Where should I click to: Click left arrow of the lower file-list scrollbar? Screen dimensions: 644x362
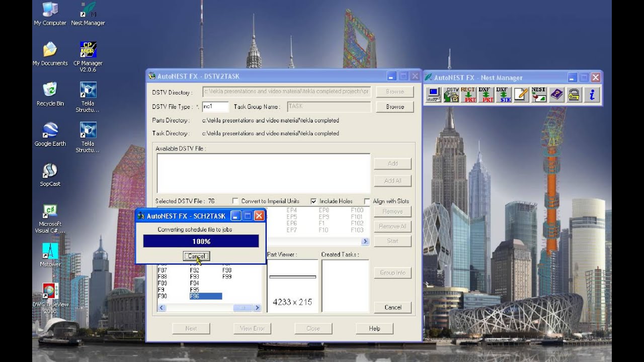161,308
